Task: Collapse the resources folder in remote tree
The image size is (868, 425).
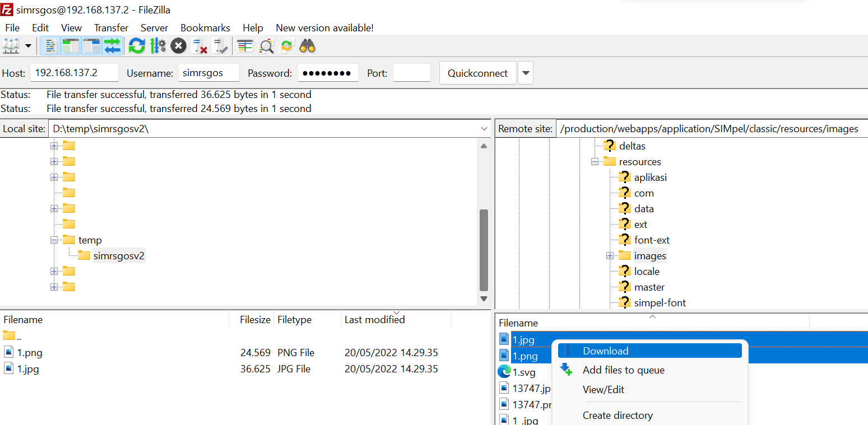Action: click(x=595, y=162)
